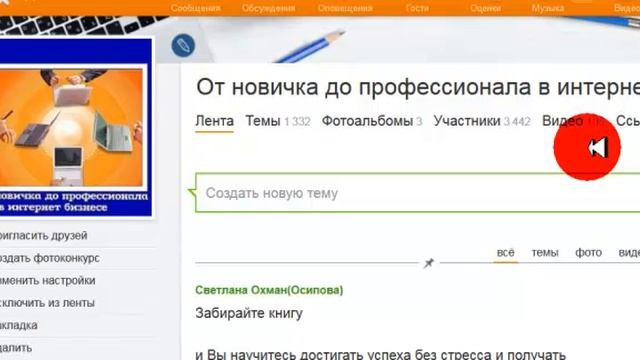Switch to the Темы tab
640x360 pixels.
click(x=278, y=121)
